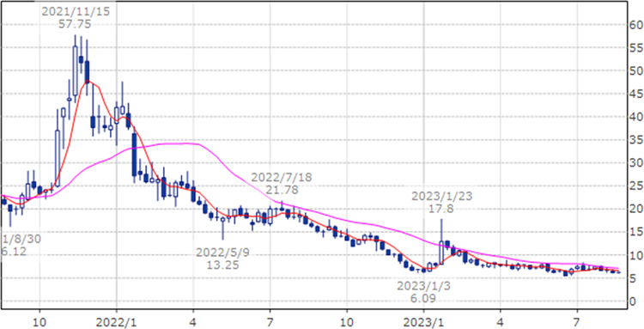This screenshot has height=329, width=644.
Task: Click the 2022/5/9 low annotation 13.25
Action: point(223,265)
